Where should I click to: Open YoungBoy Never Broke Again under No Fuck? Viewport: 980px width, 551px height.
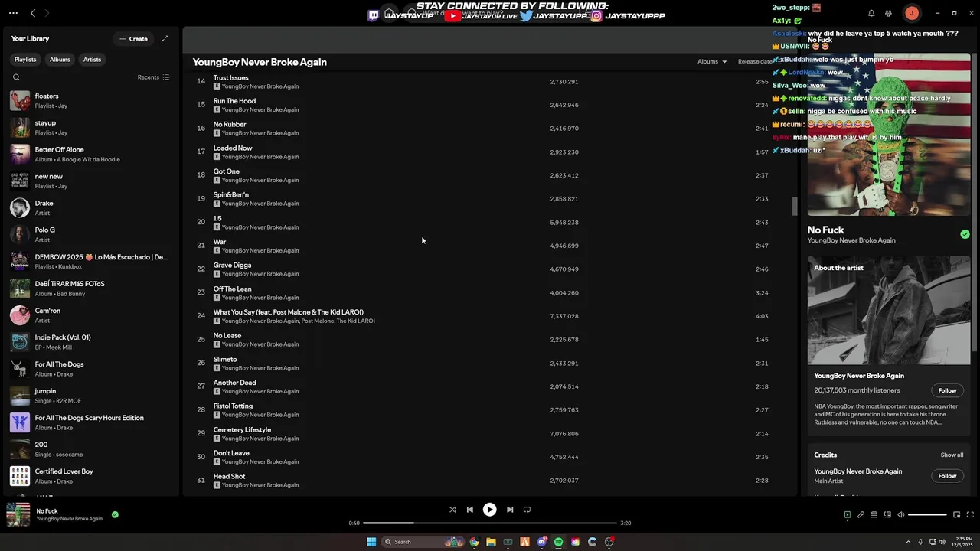[x=851, y=240]
